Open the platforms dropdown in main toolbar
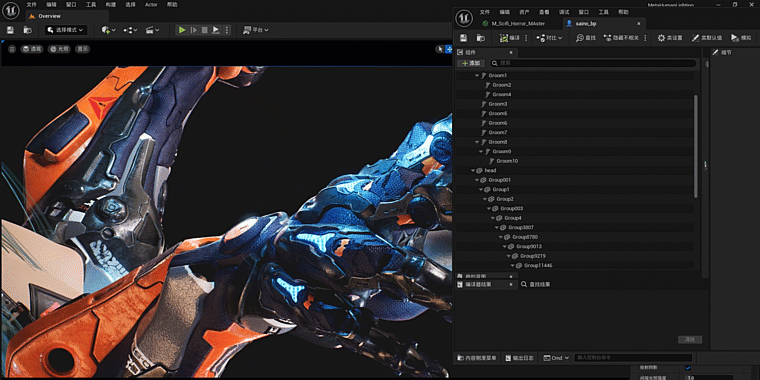760x380 pixels. pos(256,30)
